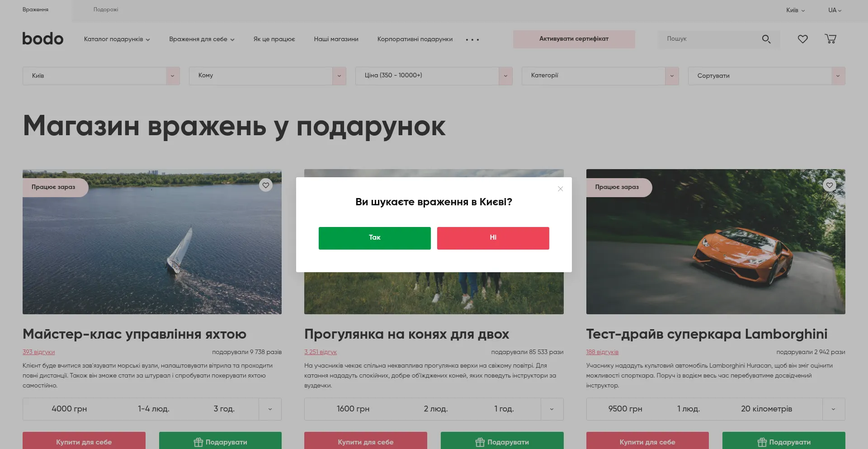Open the Сортувати dropdown
The height and width of the screenshot is (449, 868).
(x=767, y=76)
